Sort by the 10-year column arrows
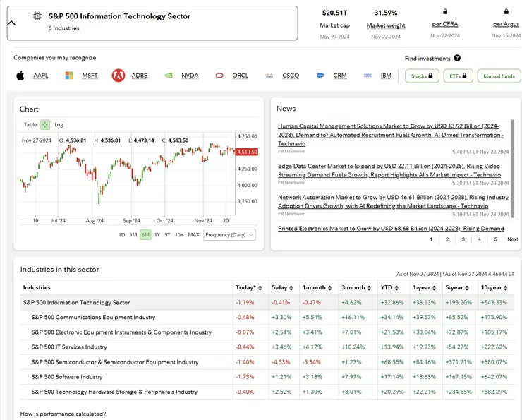 505,288
